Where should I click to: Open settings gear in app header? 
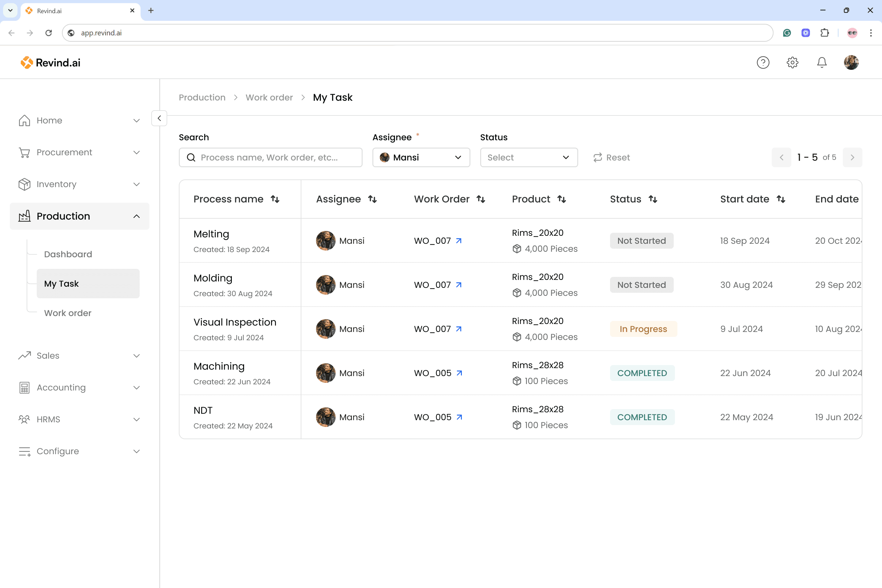(x=792, y=62)
